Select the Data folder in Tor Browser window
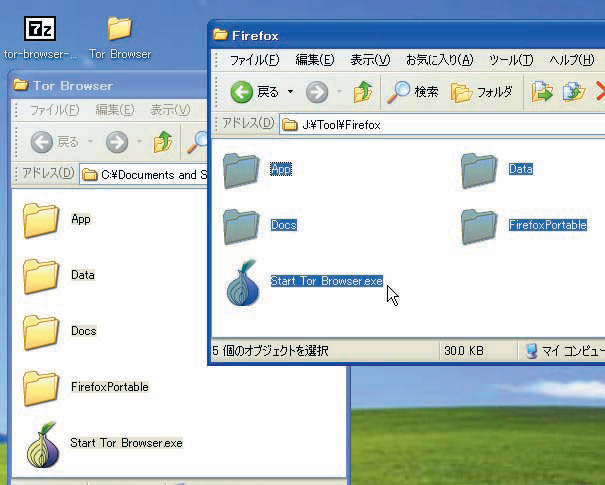605x485 pixels. point(41,276)
